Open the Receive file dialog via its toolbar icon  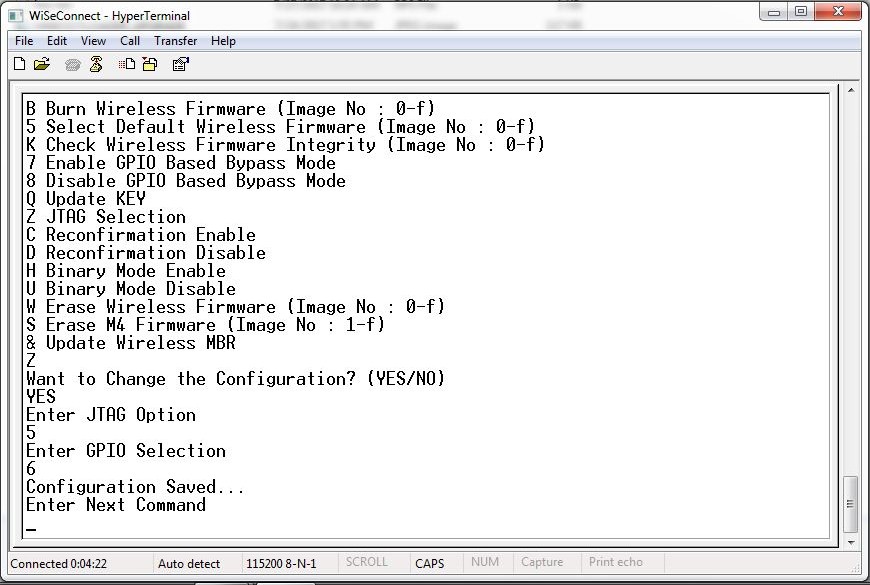pos(148,63)
